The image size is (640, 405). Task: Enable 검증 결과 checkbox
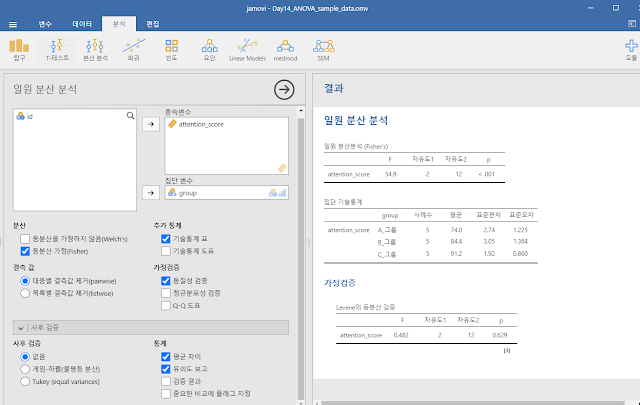point(166,381)
